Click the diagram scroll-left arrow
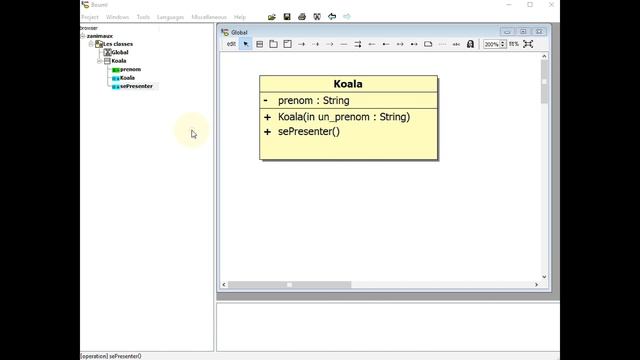Image resolution: width=640 pixels, height=360 pixels. [x=224, y=284]
